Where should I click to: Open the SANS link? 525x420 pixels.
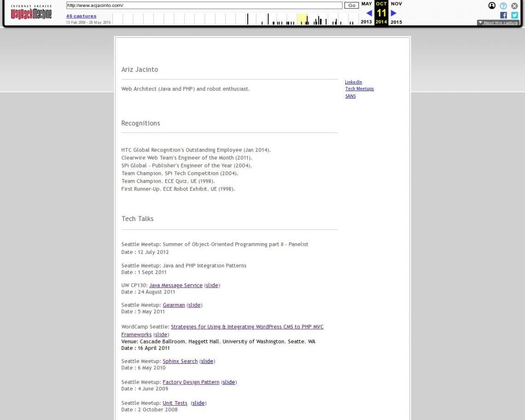click(x=350, y=96)
